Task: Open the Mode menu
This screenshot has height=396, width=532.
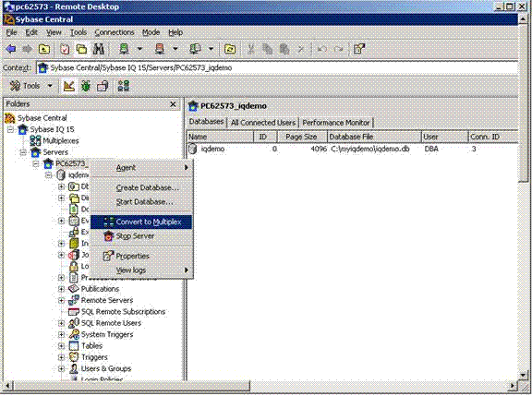Action: tap(151, 32)
